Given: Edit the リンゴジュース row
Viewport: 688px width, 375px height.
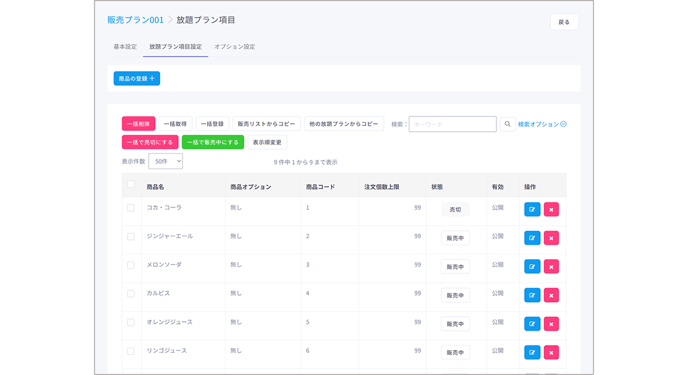Looking at the screenshot, I should 532,352.
